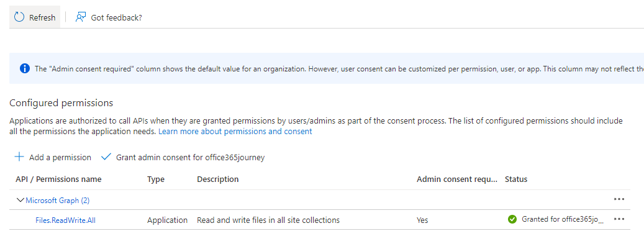Click the feedback person icon
The width and height of the screenshot is (644, 231).
(81, 17)
